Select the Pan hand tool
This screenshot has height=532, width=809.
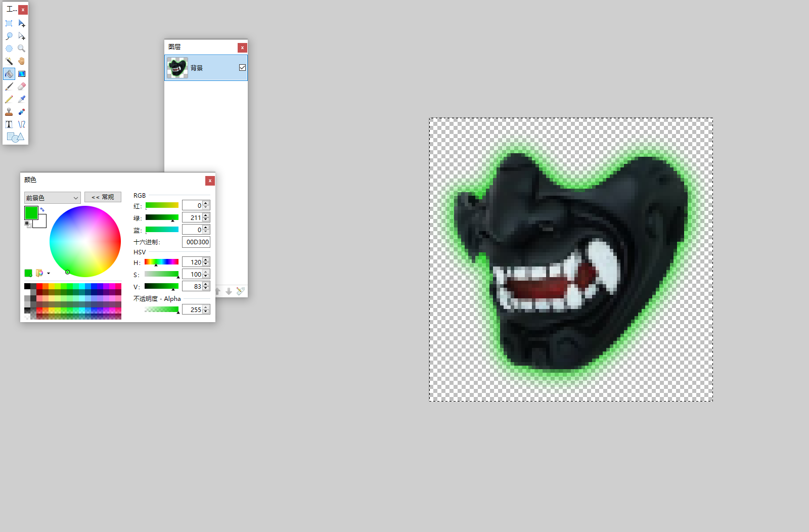click(22, 61)
